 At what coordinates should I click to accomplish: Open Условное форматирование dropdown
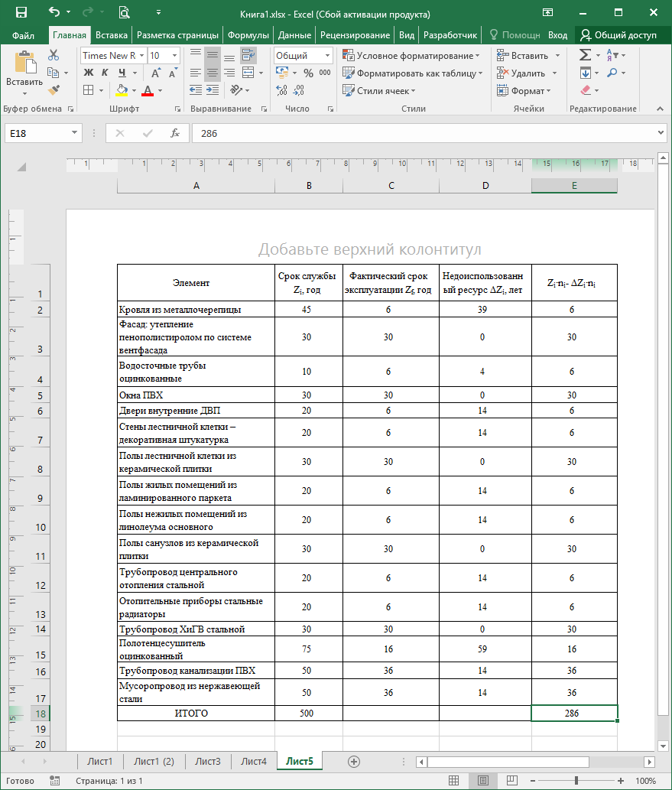coord(411,55)
